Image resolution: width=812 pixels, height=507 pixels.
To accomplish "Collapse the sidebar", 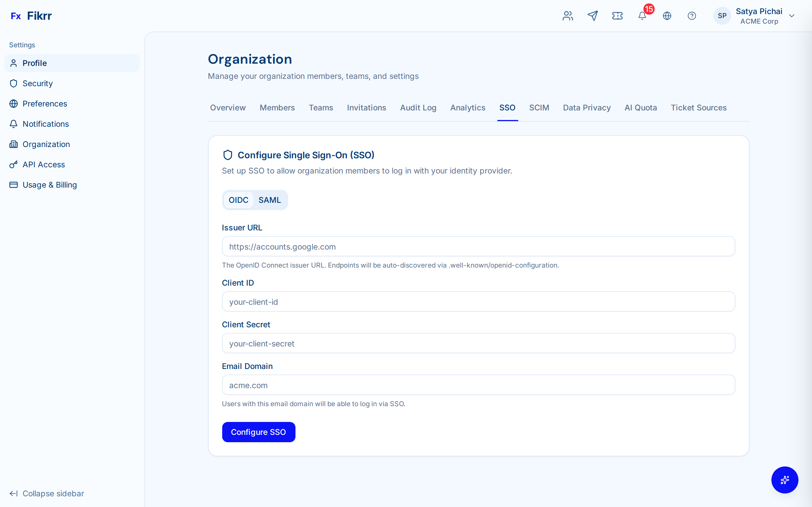I will pos(47,493).
